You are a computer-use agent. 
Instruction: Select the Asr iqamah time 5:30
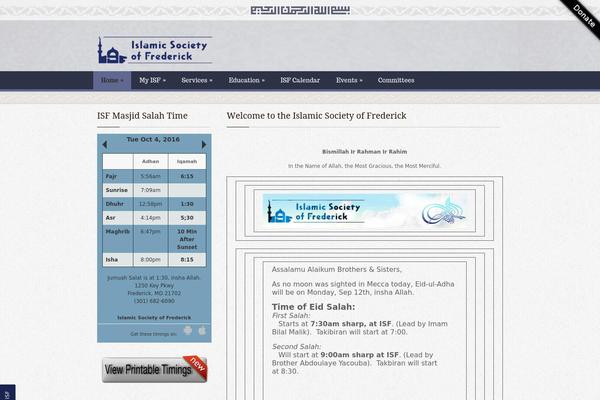pos(187,218)
